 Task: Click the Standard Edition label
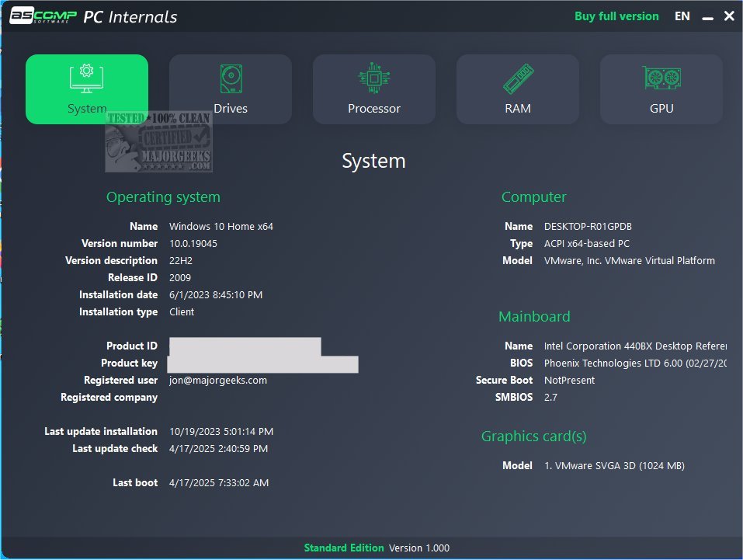[x=344, y=547]
